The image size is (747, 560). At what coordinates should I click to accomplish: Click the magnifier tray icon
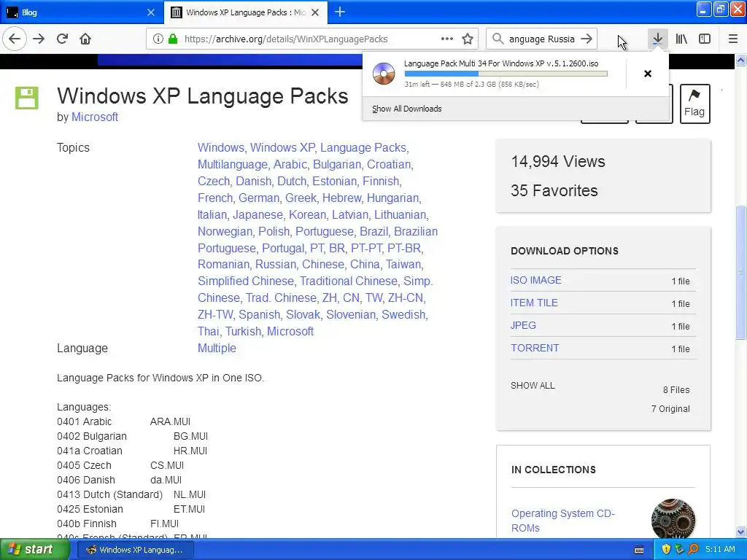click(x=693, y=549)
